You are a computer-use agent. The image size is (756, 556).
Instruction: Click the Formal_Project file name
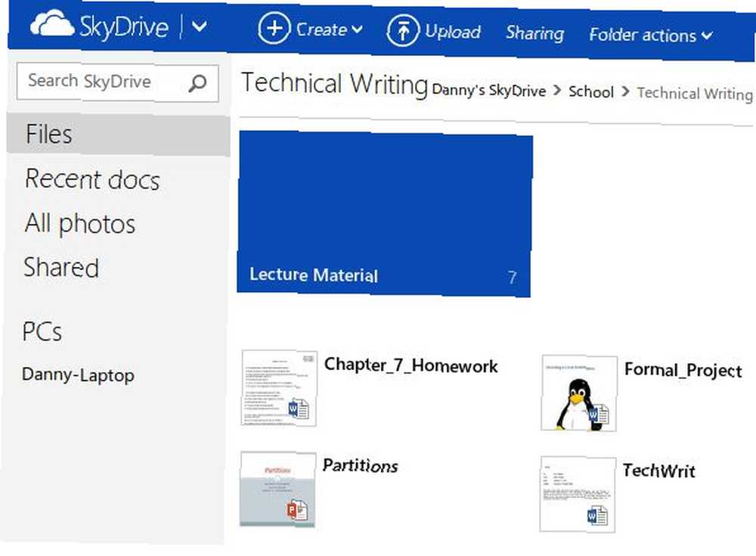[x=683, y=370]
